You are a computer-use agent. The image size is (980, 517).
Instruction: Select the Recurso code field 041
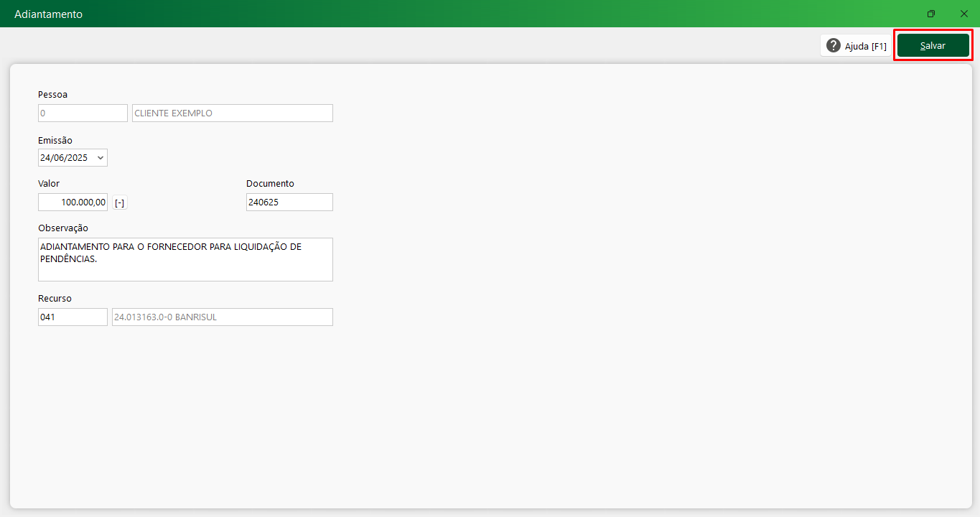tap(73, 317)
